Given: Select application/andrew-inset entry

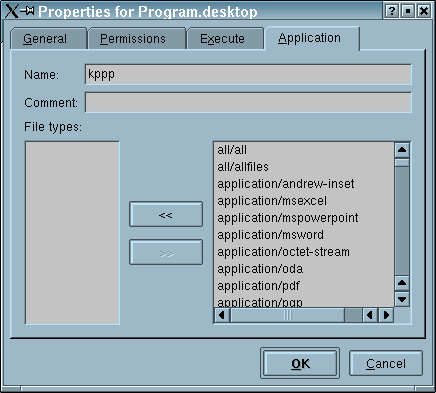Looking at the screenshot, I should coord(304,184).
